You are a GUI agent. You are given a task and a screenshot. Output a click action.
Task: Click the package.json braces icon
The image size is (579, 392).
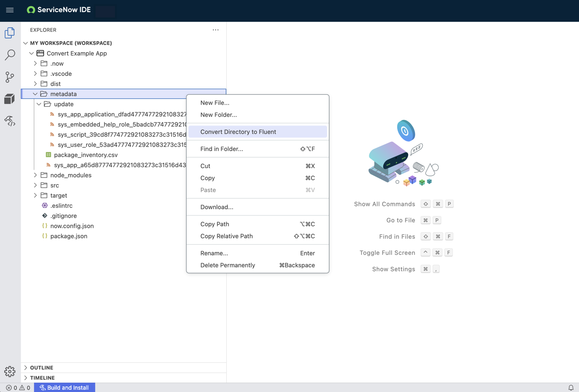[45, 236]
